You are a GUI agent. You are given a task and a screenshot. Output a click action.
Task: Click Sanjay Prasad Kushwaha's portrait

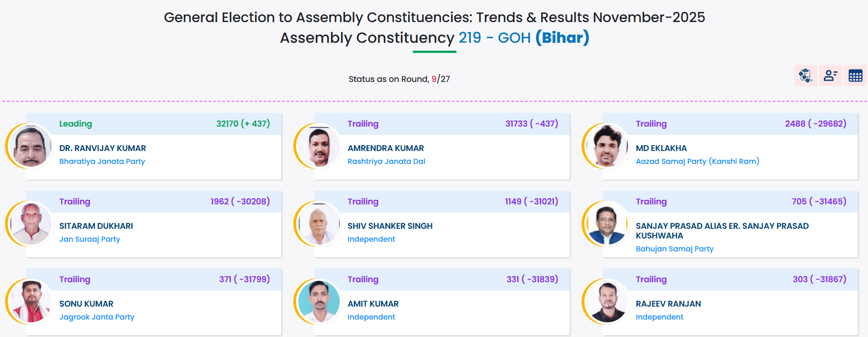[607, 224]
